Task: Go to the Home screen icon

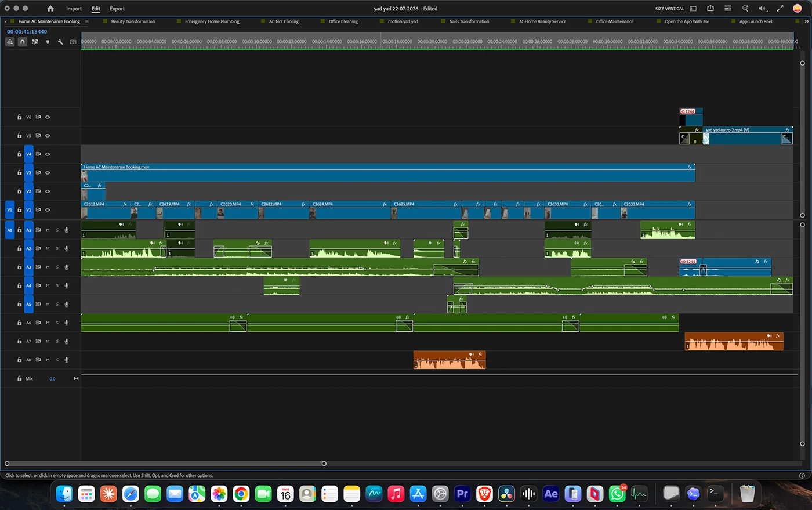Action: (50, 9)
